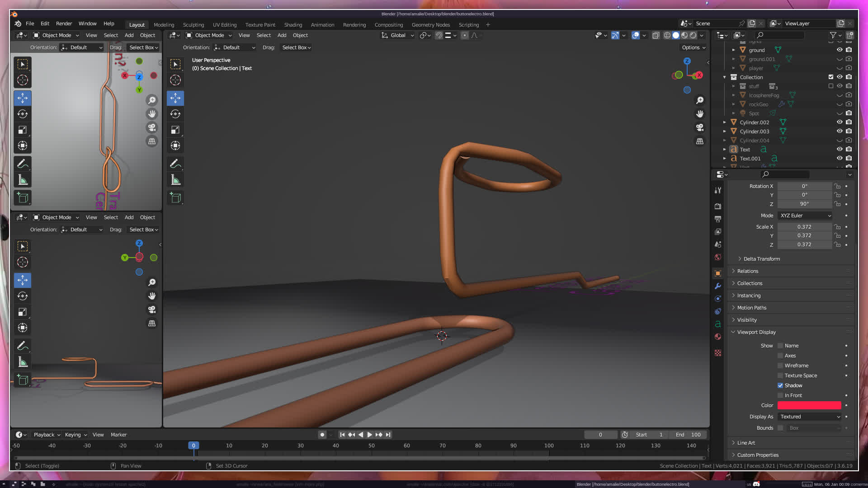
Task: Select the Measure tool in main viewport
Action: [x=175, y=180]
